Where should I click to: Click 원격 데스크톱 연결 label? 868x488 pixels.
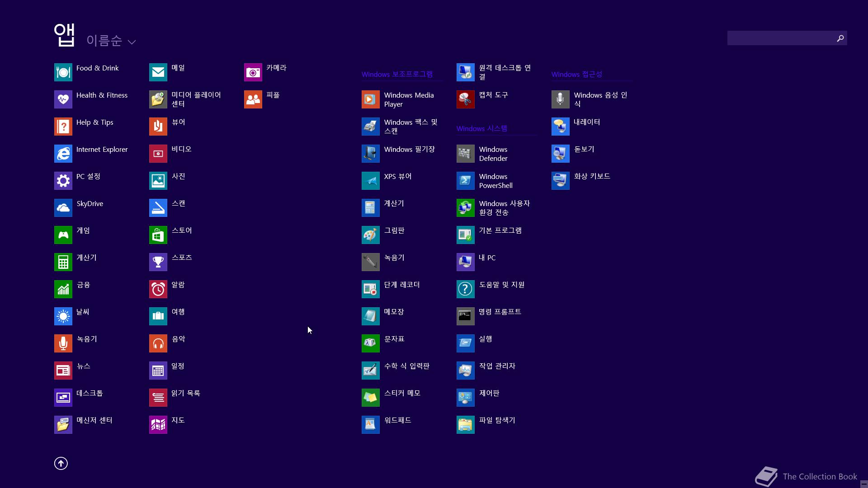505,72
